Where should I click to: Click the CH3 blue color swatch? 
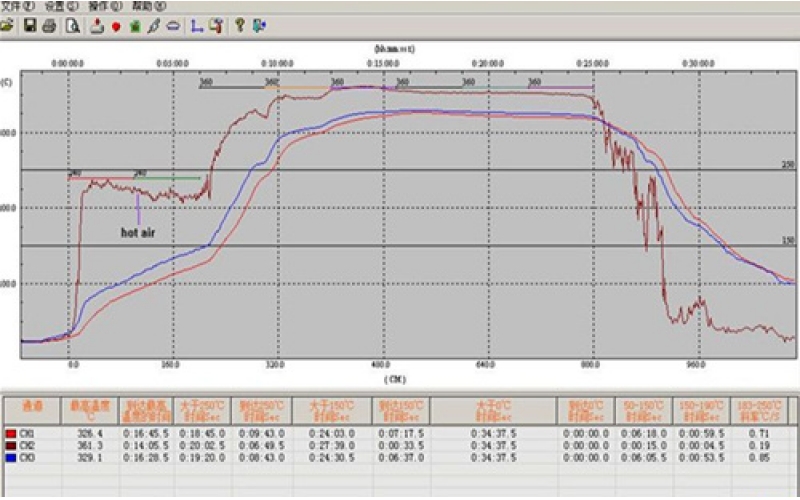(x=11, y=457)
